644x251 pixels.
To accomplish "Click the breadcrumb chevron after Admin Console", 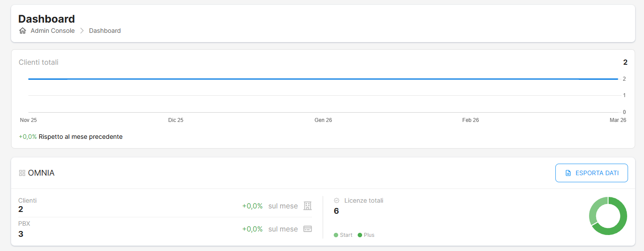I will point(82,31).
